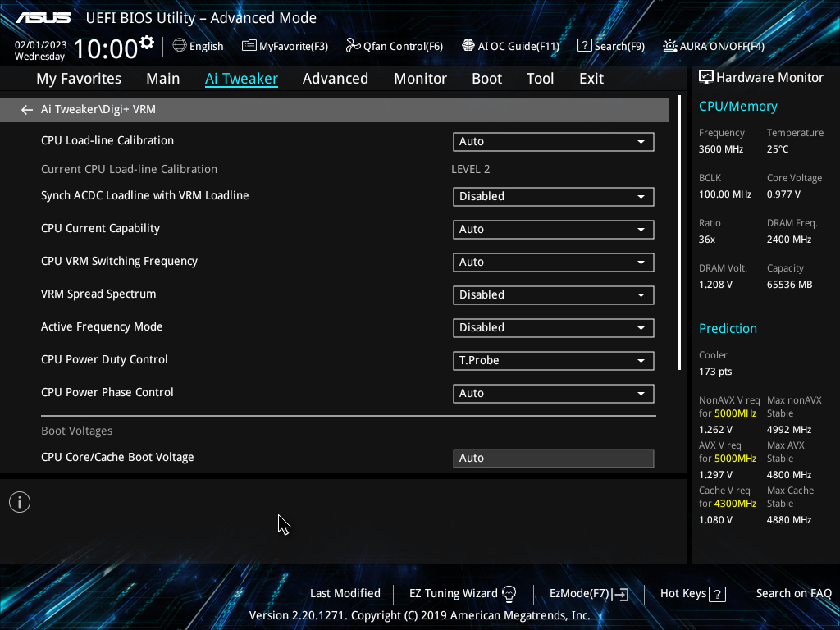Open the Main tab
The width and height of the screenshot is (840, 630).
[x=163, y=79]
